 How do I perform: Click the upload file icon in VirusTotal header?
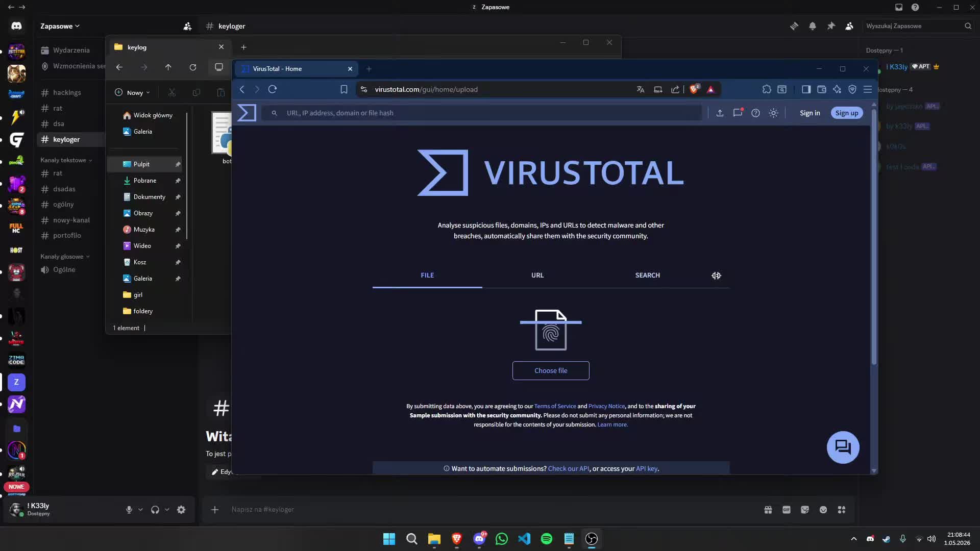[x=720, y=113]
